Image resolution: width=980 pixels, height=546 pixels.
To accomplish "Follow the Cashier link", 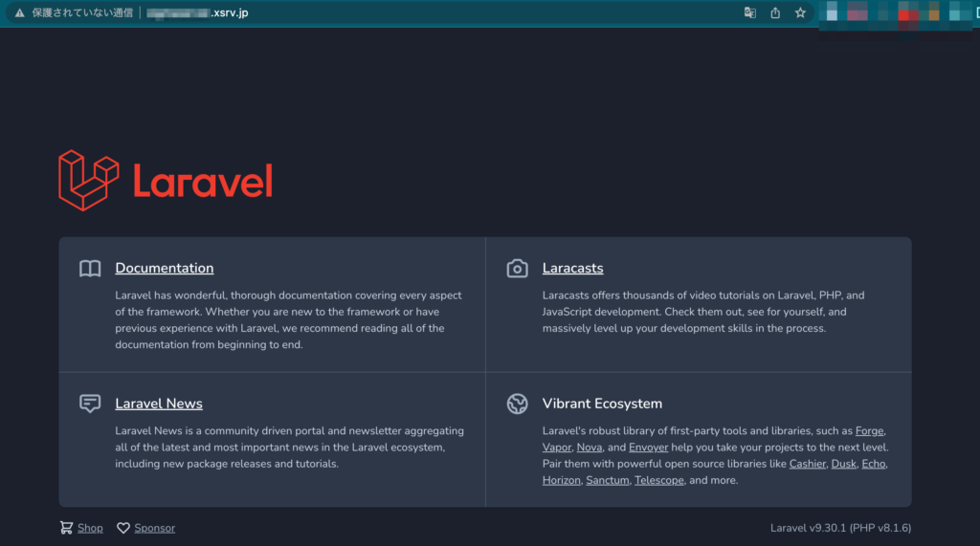I will click(x=808, y=464).
